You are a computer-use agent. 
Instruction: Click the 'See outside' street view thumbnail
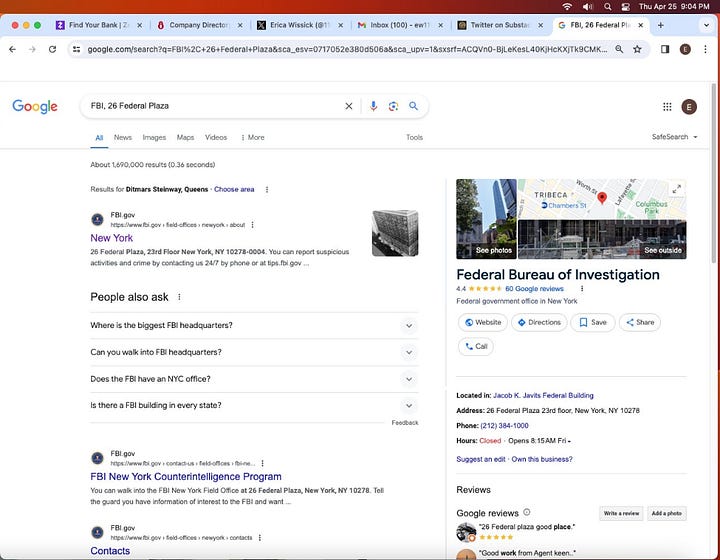point(602,239)
